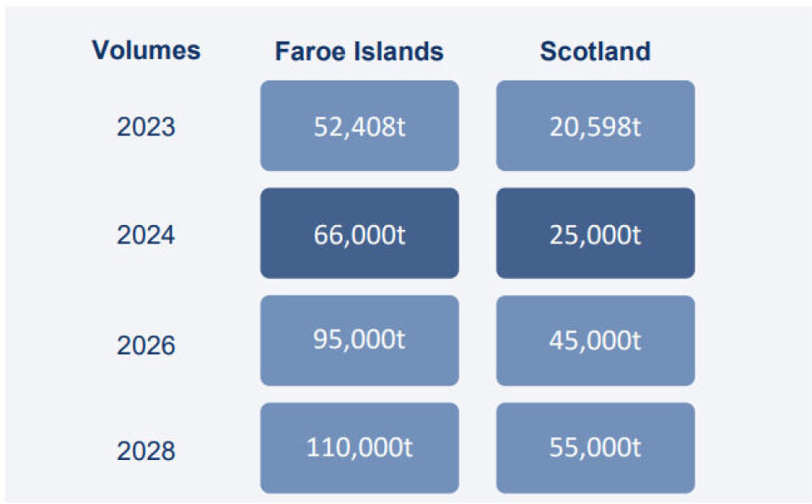Select the 55,000t volume box

[595, 447]
